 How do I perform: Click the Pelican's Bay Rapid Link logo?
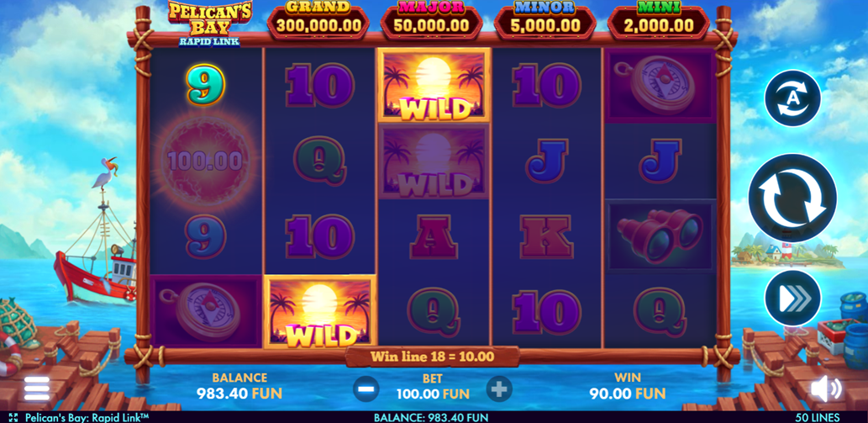point(210,24)
